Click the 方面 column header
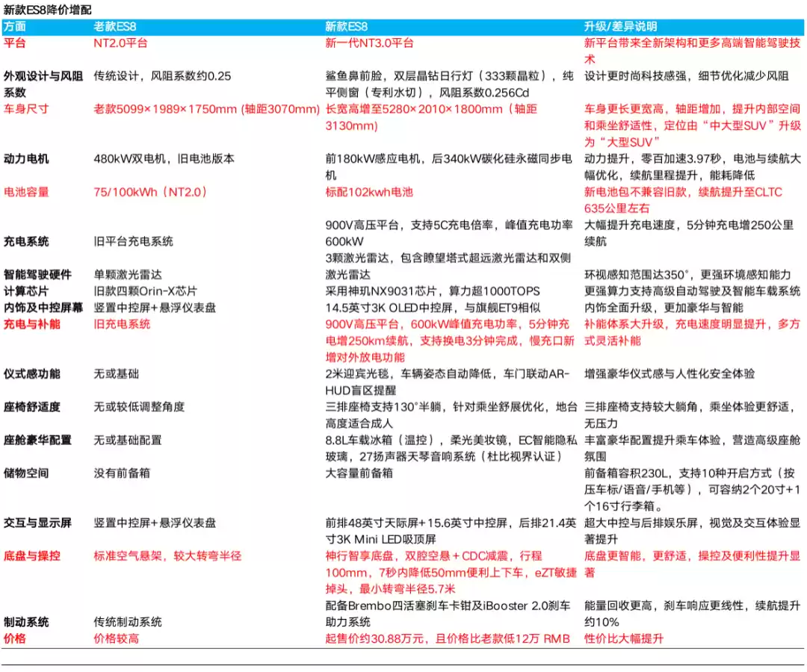Viewport: 807px width, 672px height. (15, 26)
